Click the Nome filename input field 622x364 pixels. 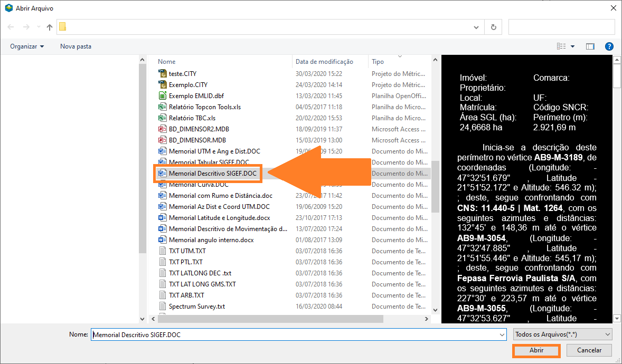(x=298, y=334)
